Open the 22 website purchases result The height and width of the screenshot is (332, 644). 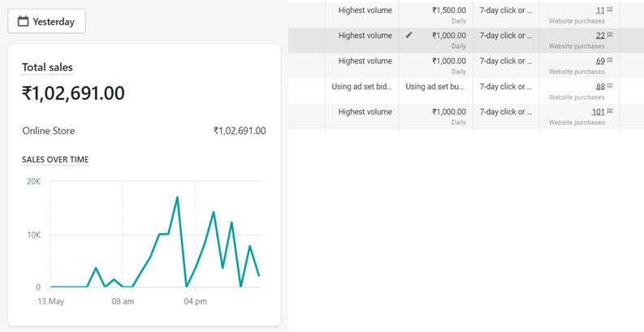click(600, 36)
